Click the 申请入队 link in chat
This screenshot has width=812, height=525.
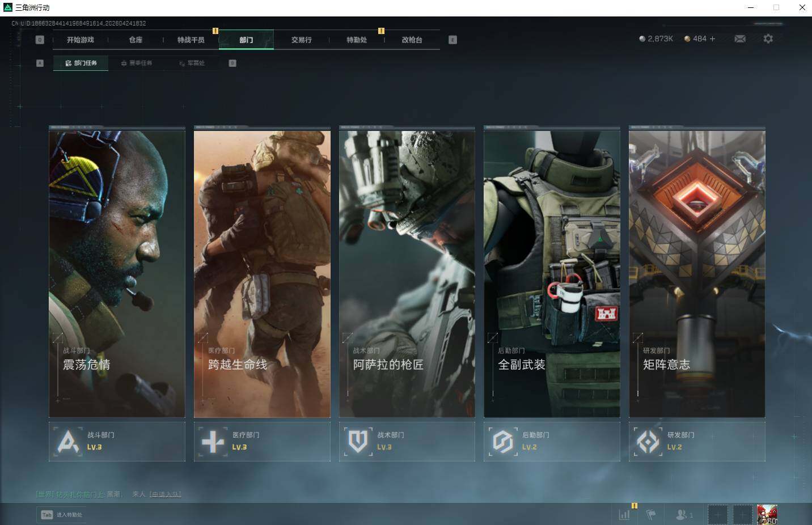pyautogui.click(x=165, y=494)
